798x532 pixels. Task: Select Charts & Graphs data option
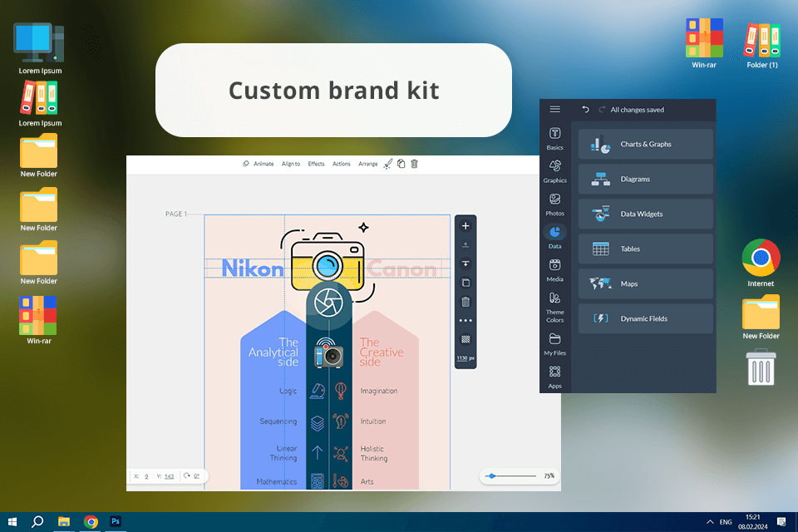645,144
